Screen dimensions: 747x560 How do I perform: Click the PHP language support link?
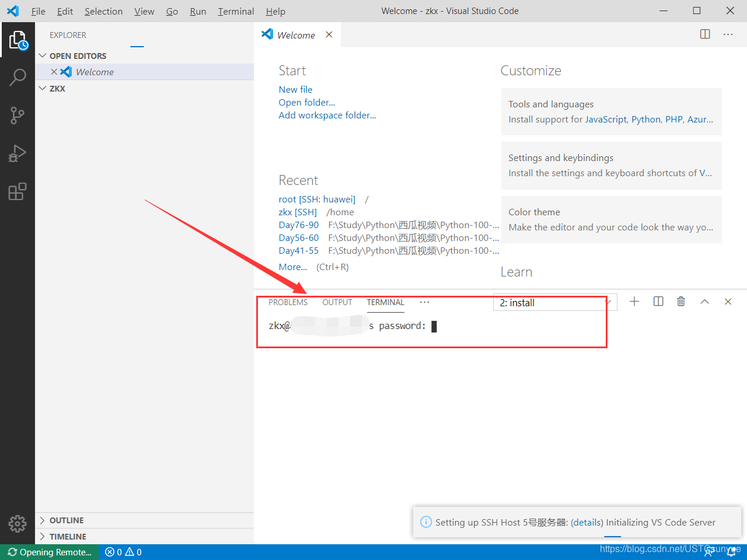point(674,119)
